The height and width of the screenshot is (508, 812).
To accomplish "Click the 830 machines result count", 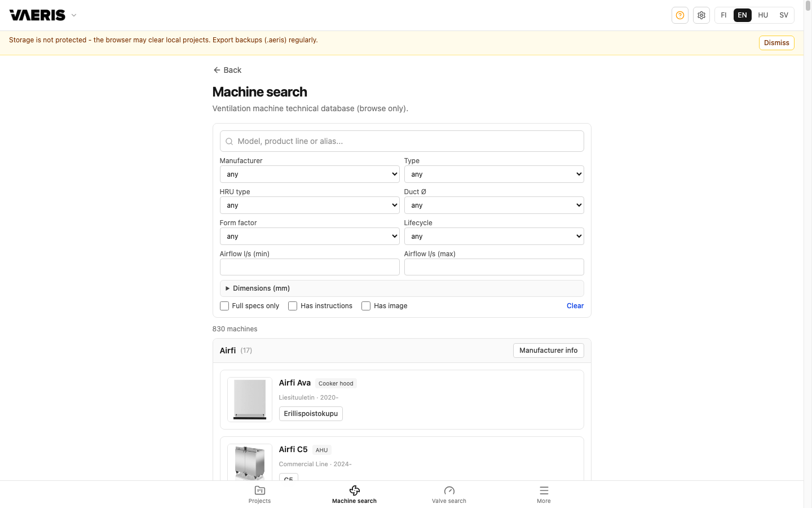I will click(x=235, y=329).
